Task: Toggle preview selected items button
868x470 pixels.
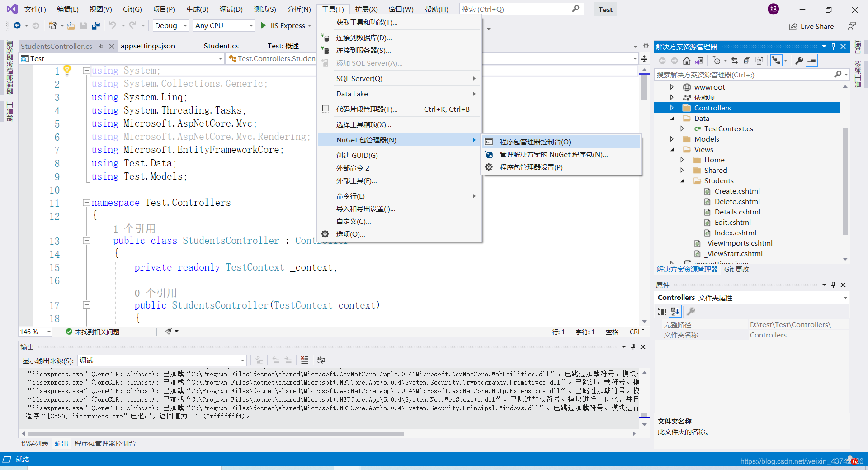Action: tap(812, 61)
